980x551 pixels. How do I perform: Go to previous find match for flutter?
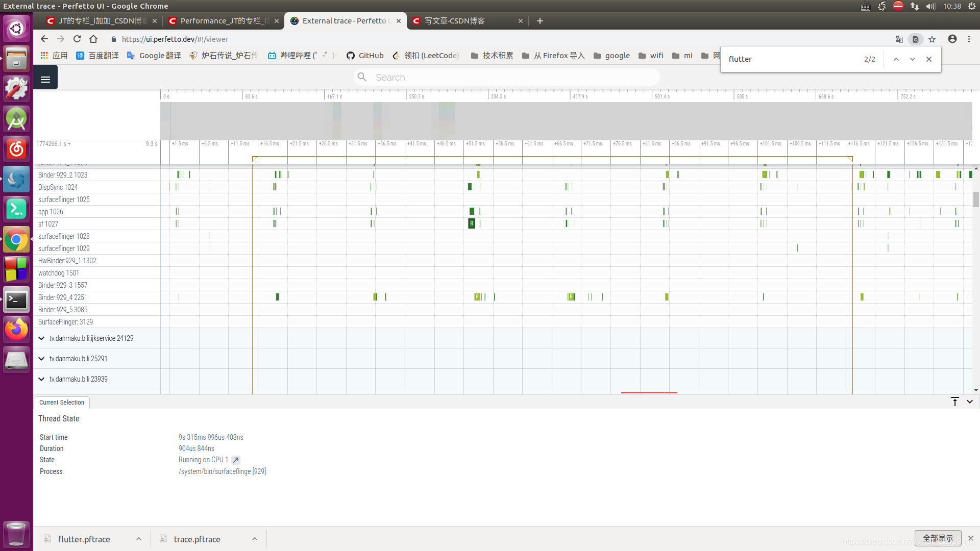(896, 59)
